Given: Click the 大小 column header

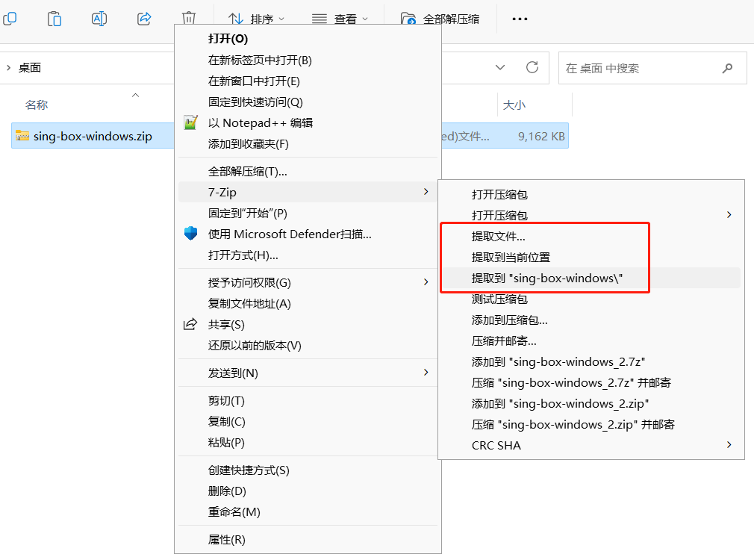Looking at the screenshot, I should pos(514,105).
